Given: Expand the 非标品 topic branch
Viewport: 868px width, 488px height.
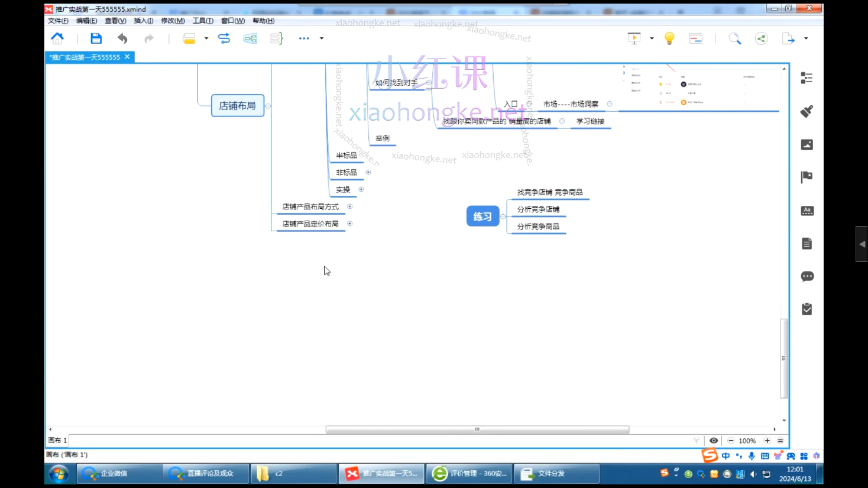Looking at the screenshot, I should coord(368,173).
